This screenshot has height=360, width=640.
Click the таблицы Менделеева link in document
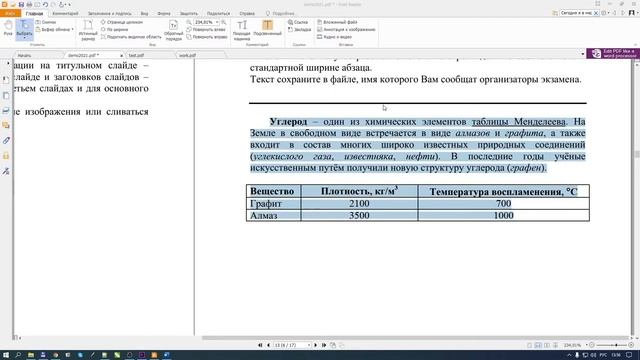[x=519, y=122]
